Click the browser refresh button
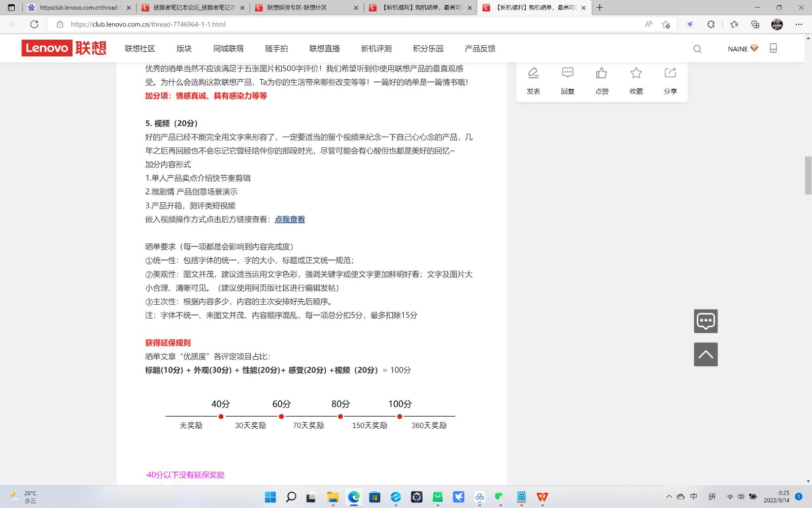Screen dimensions: 812x508 pyautogui.click(x=34, y=24)
